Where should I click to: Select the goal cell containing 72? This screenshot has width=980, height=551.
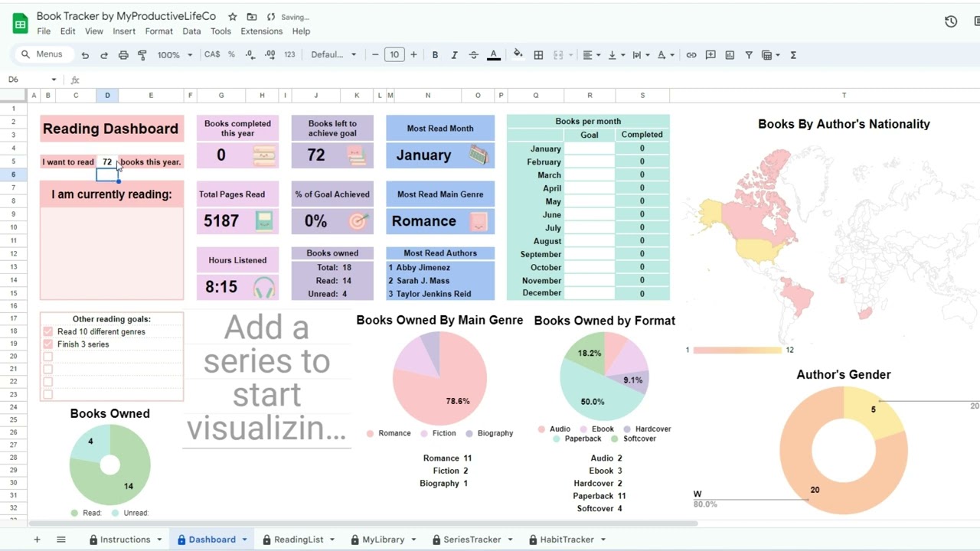[x=107, y=161]
